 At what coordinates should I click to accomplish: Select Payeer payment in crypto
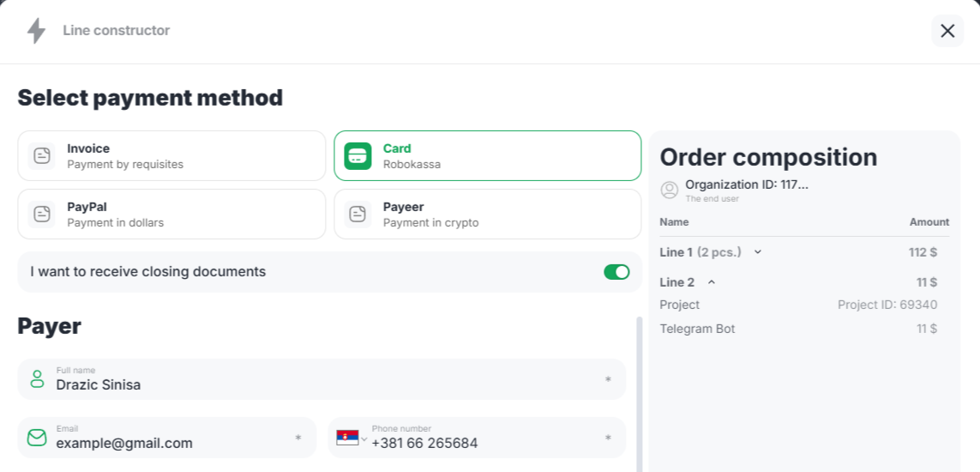[x=487, y=214]
